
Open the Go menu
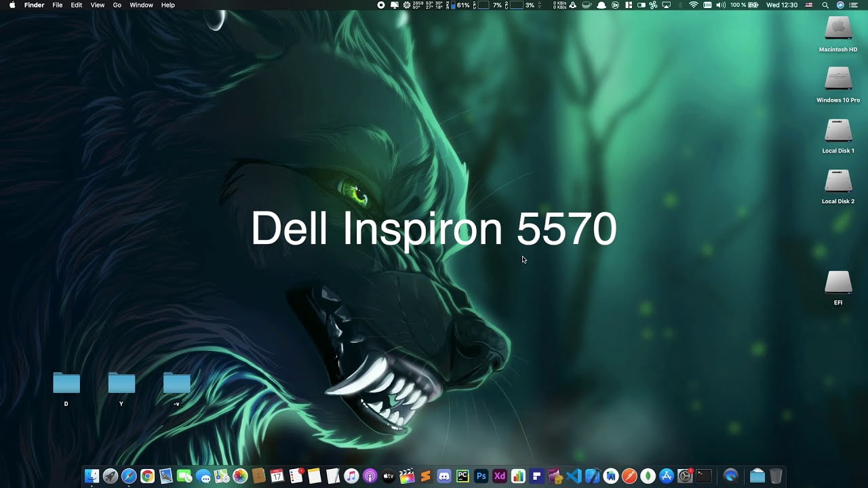(117, 5)
